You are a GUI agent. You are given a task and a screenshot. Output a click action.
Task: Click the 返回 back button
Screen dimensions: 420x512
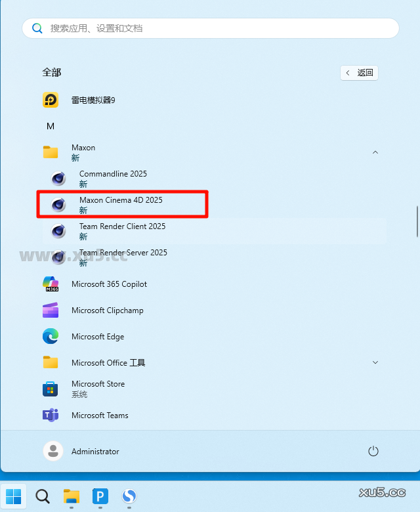[x=359, y=73]
